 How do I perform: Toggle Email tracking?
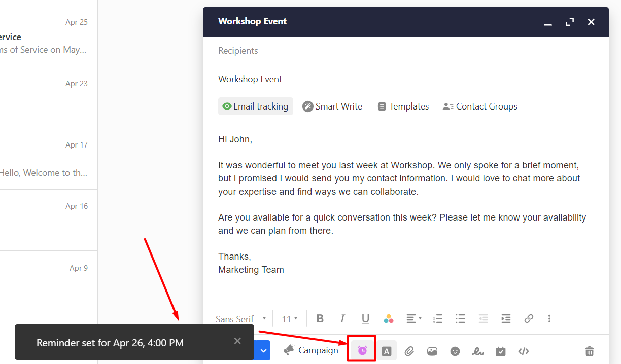tap(256, 106)
